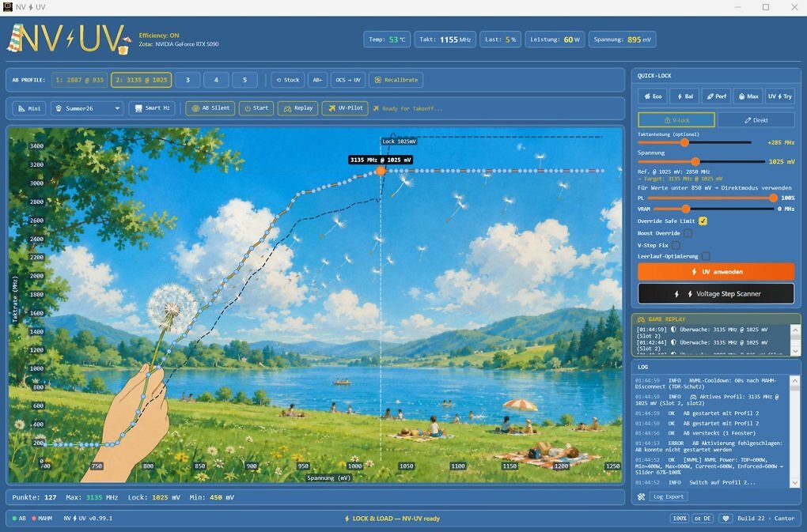This screenshot has height=532, width=807.
Task: Click the Takt 1155 MHz readout
Action: 445,40
